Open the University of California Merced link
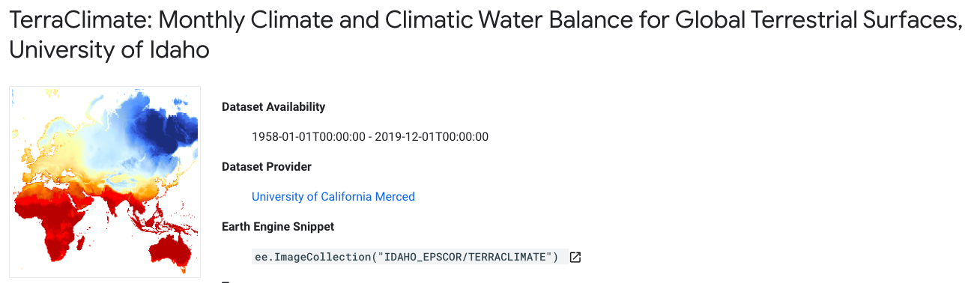 (x=333, y=196)
